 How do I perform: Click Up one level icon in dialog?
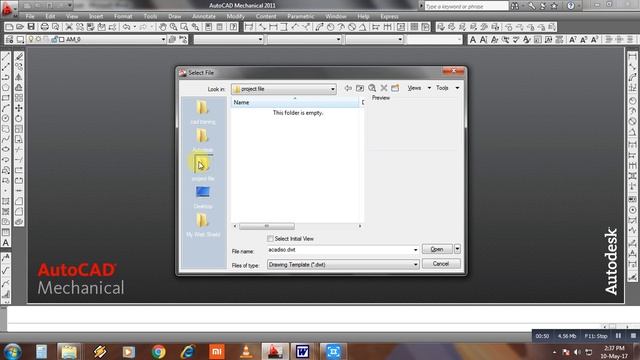click(x=360, y=88)
